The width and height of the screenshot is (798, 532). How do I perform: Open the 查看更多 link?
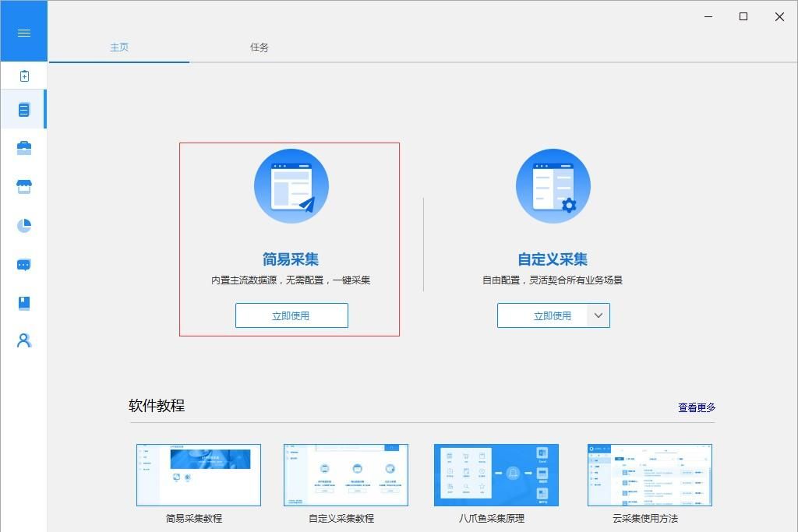[x=697, y=407]
